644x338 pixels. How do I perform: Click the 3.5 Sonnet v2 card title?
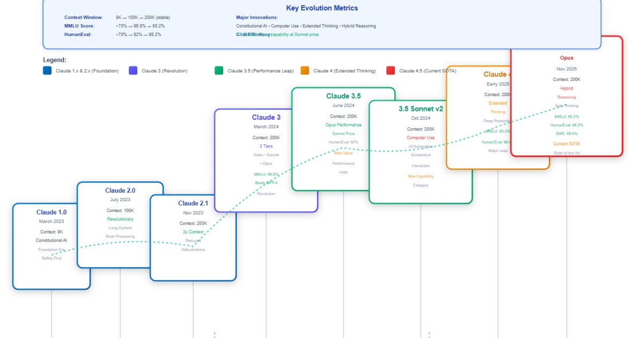[x=421, y=109]
